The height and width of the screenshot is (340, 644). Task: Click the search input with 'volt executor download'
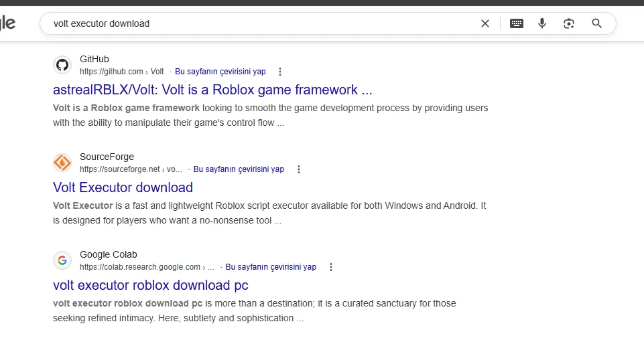pyautogui.click(x=263, y=23)
